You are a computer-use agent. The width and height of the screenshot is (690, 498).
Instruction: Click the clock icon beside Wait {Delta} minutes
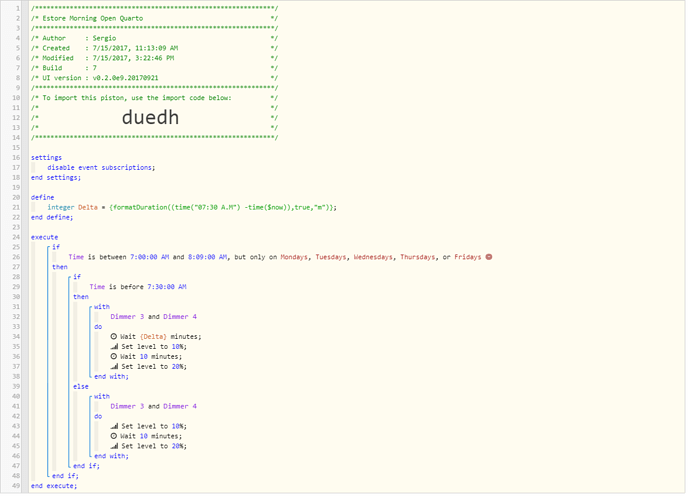(114, 336)
